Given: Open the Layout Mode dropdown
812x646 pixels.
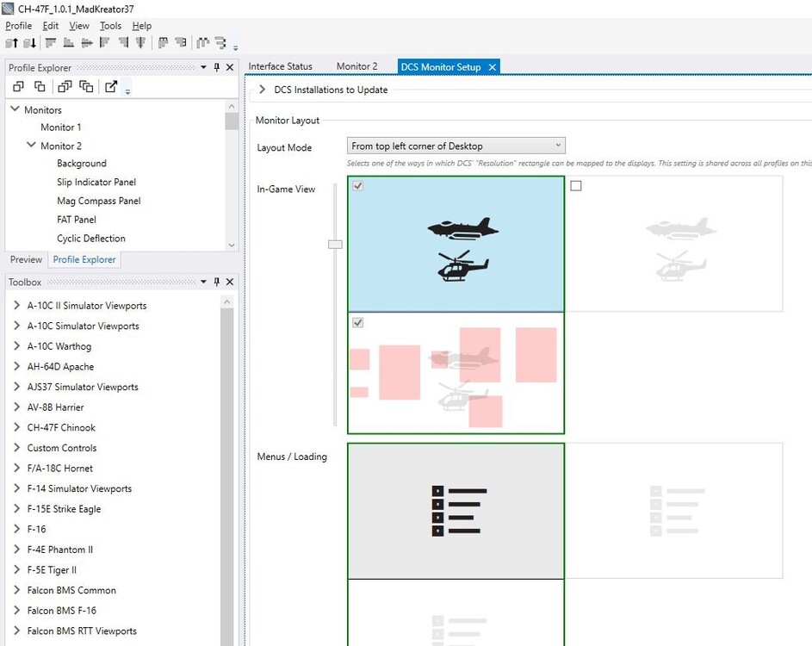Looking at the screenshot, I should (456, 146).
